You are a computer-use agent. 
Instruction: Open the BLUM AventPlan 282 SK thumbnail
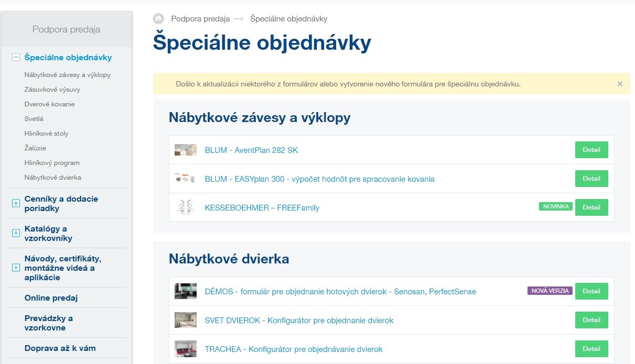[186, 150]
